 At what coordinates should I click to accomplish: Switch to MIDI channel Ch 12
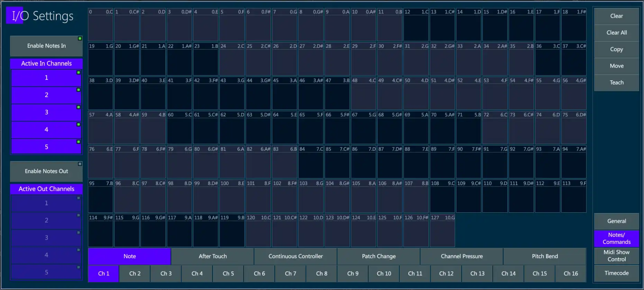coord(446,274)
